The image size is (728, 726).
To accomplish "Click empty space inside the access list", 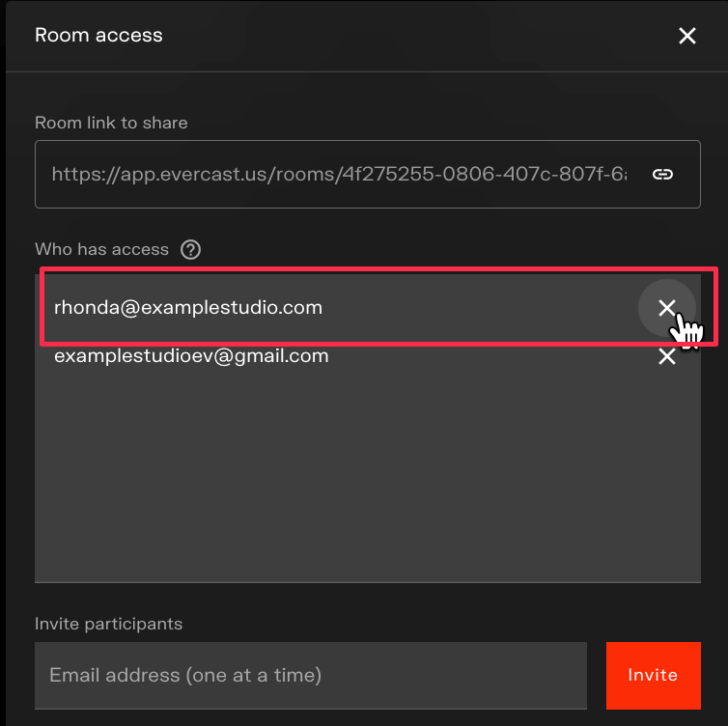I will (x=367, y=473).
